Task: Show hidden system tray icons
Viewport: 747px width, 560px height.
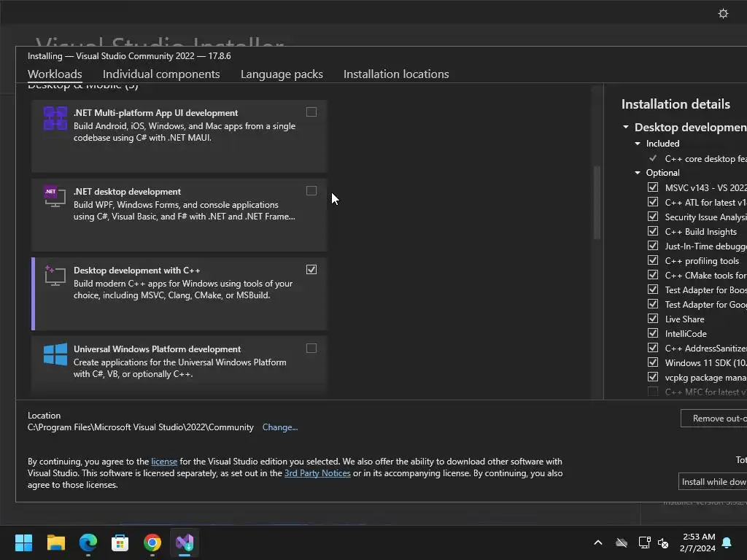Action: (598, 542)
